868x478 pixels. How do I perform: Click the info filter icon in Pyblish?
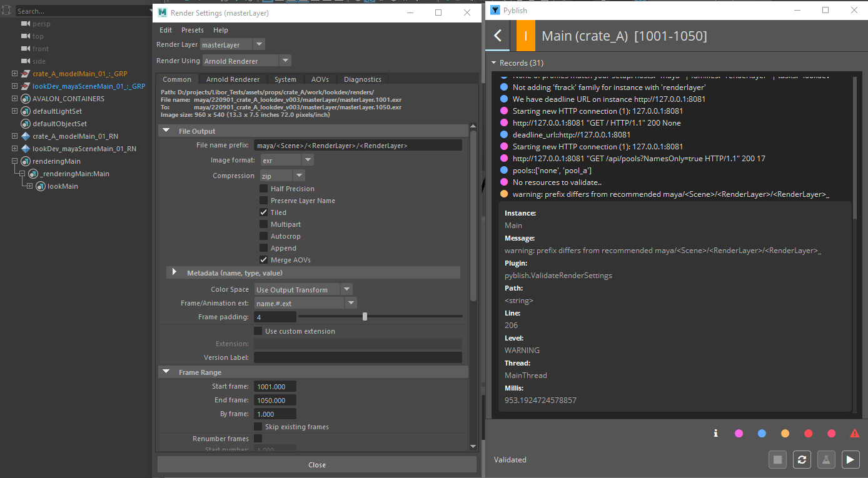pos(715,433)
